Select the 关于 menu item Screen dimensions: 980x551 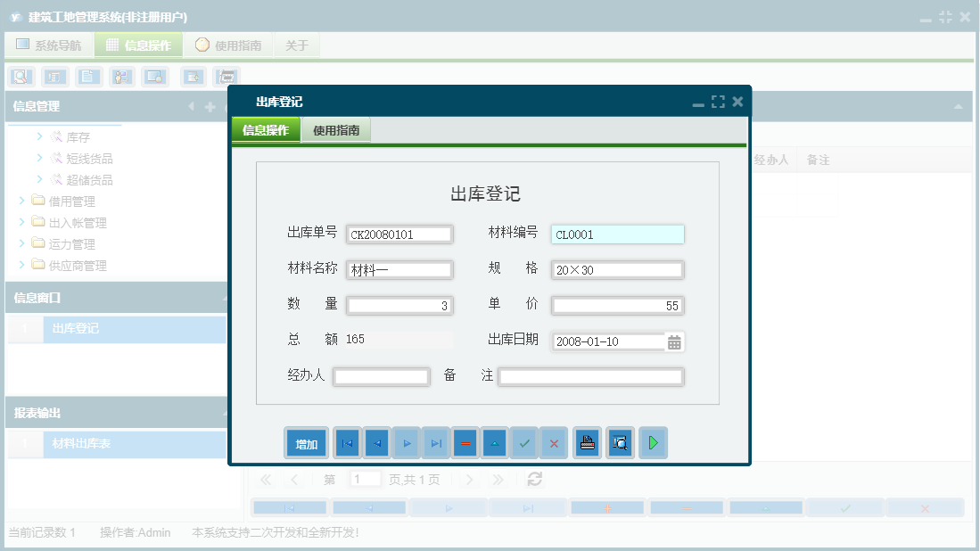click(297, 43)
